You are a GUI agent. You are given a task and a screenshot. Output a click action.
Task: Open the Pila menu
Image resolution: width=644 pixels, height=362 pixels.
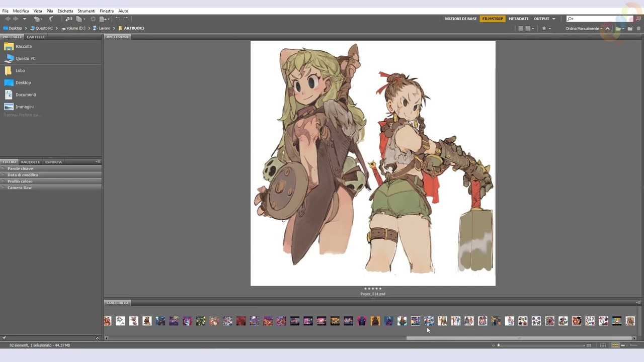click(x=50, y=11)
